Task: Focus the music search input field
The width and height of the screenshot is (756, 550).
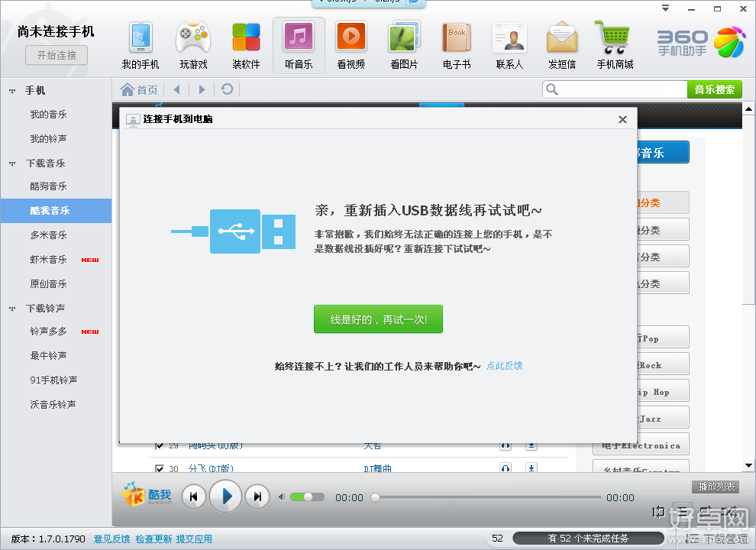Action: [622, 89]
